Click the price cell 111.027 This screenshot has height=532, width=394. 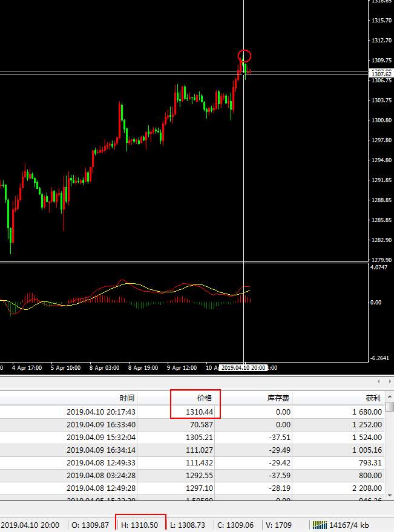point(199,450)
